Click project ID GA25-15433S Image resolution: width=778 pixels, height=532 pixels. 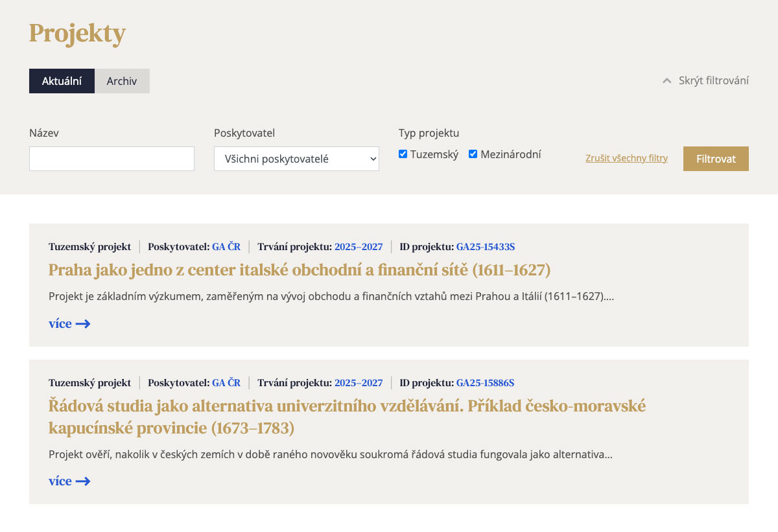(x=486, y=247)
